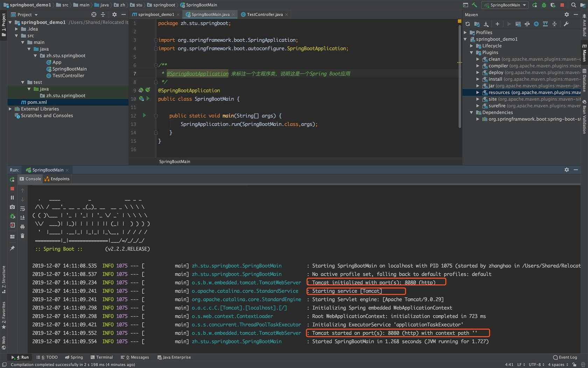The image size is (588, 368).
Task: Generate sources and update folders in Maven
Action: (477, 24)
